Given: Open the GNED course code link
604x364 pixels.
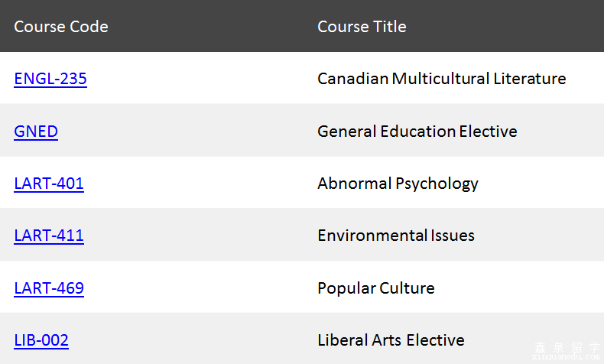Looking at the screenshot, I should point(36,132).
